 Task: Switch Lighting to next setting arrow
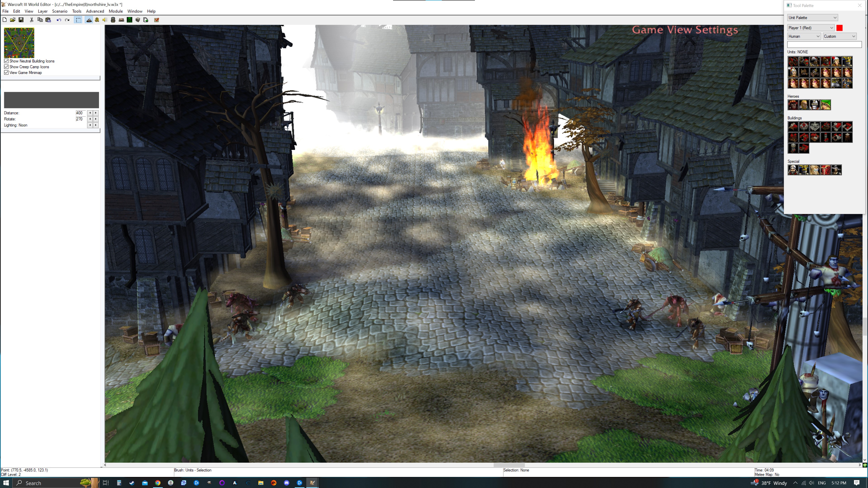96,125
